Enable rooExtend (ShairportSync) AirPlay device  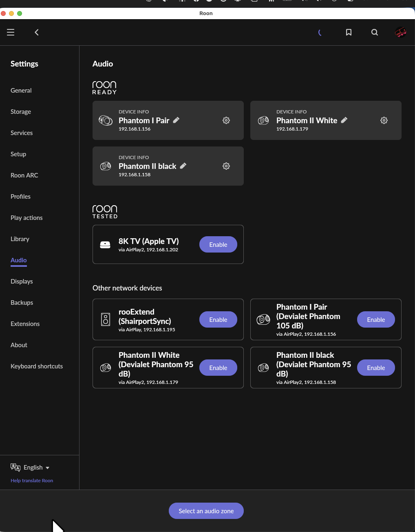point(218,319)
